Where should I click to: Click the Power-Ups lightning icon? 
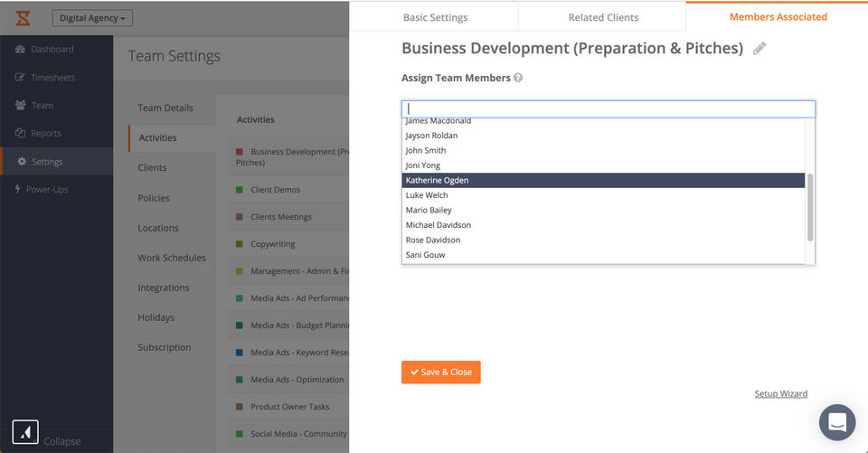[17, 190]
